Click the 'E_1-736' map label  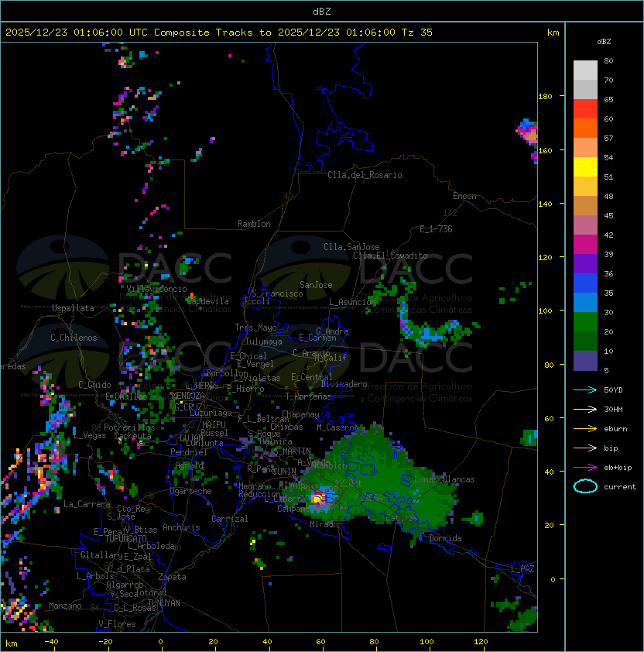click(436, 229)
